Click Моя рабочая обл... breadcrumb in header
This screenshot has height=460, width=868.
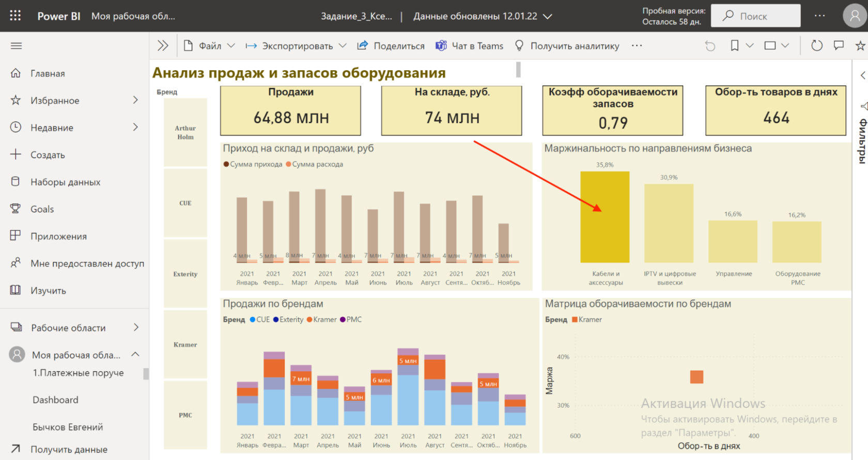pyautogui.click(x=133, y=16)
